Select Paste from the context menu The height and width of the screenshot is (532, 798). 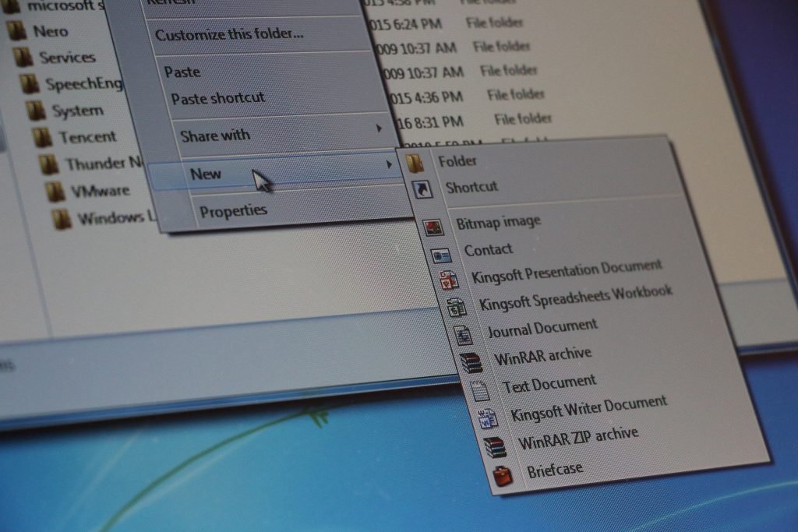click(182, 72)
